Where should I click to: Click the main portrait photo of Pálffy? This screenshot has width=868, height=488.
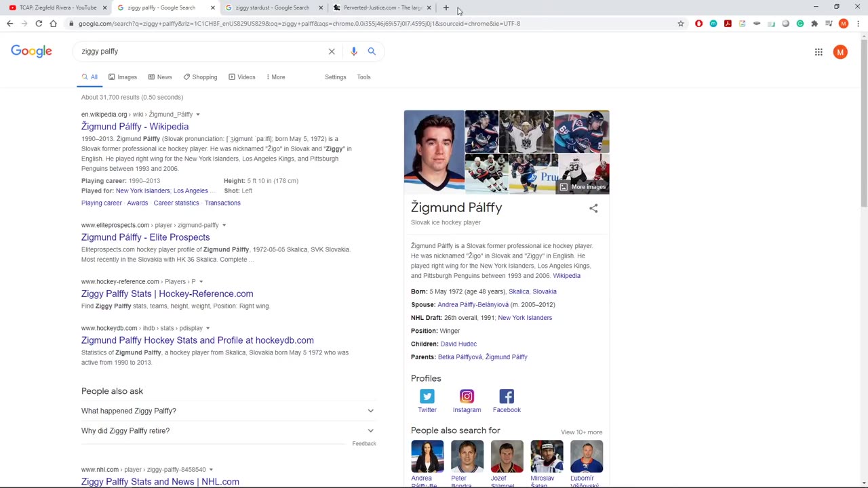434,152
